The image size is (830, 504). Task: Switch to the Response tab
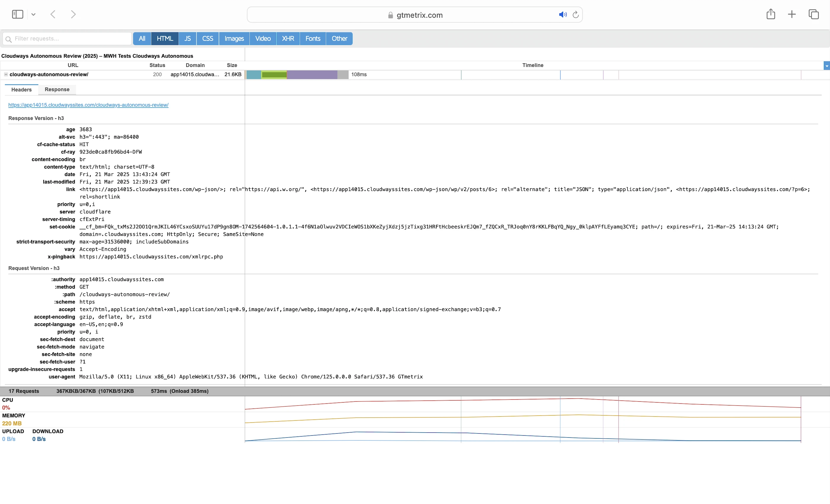57,90
